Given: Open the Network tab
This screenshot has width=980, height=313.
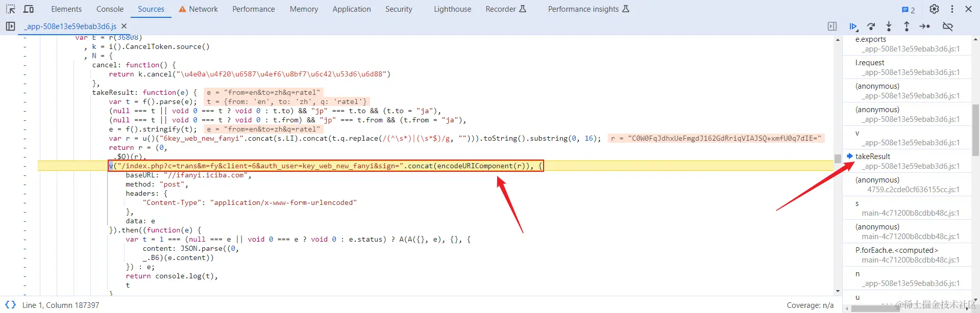Looking at the screenshot, I should [198, 9].
